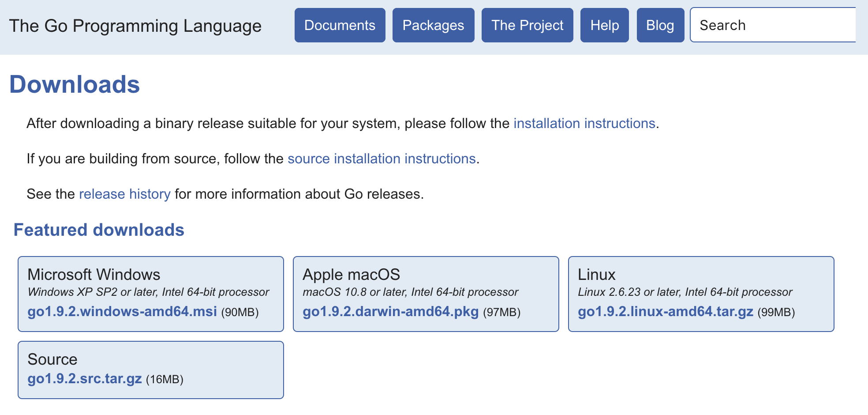Download go1.9.2.linux-amd64.tar.gz

click(x=666, y=312)
